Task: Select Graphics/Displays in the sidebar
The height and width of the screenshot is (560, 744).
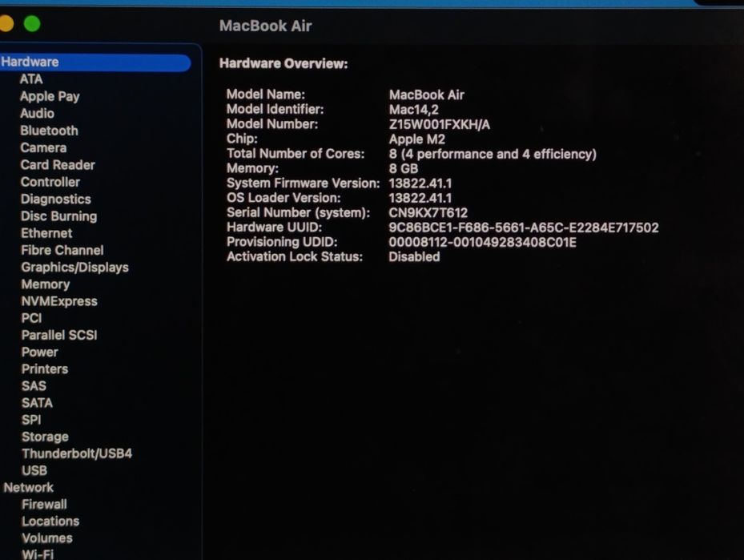Action: point(75,268)
